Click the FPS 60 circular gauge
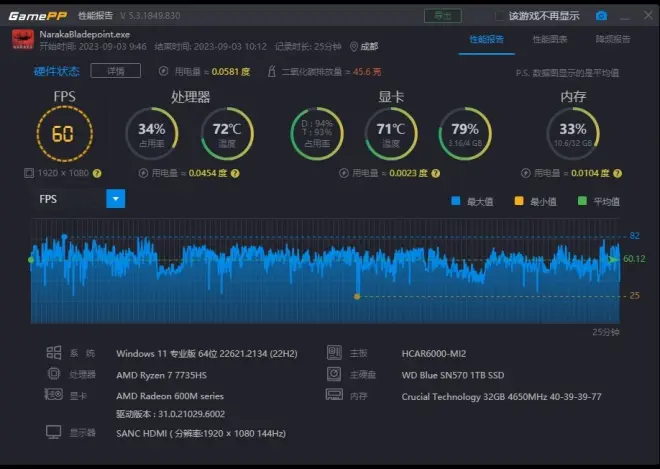The height and width of the screenshot is (469, 660). (x=64, y=134)
